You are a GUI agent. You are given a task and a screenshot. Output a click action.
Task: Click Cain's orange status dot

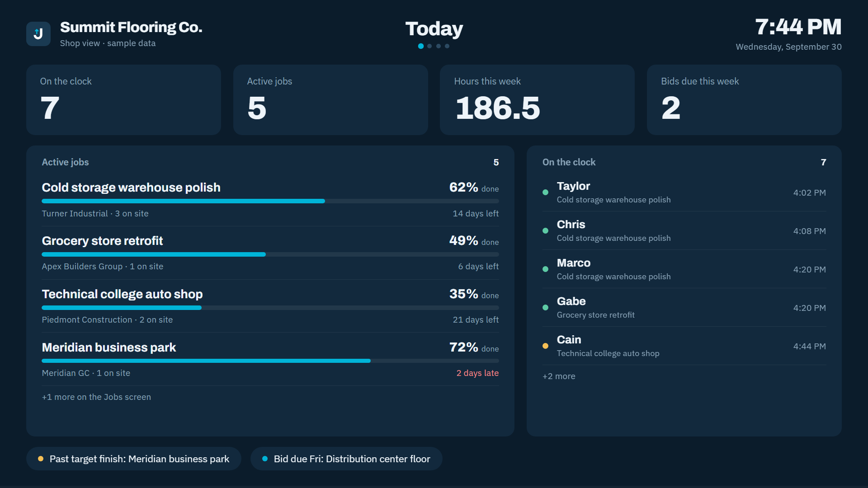click(545, 346)
